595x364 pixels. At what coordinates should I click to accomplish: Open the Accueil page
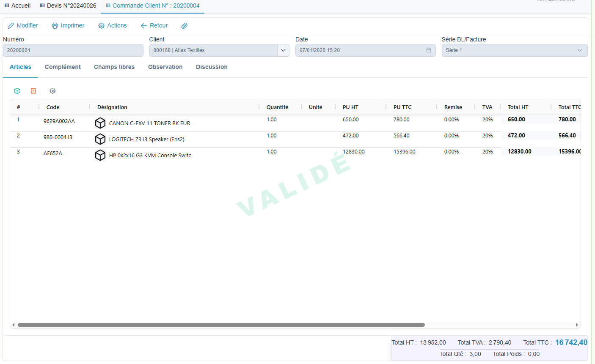pos(17,5)
